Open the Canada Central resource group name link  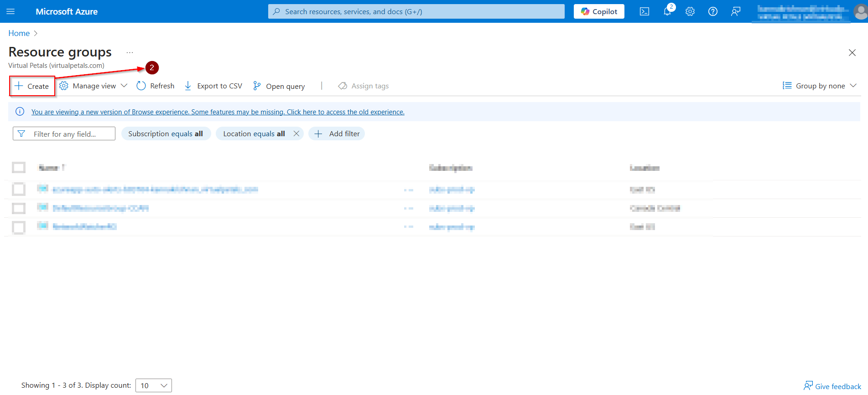point(100,208)
